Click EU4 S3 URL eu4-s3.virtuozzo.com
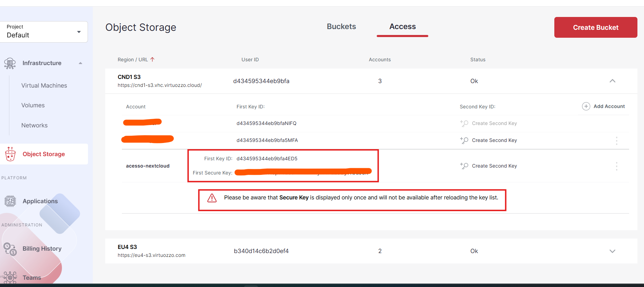The width and height of the screenshot is (644, 287). tap(151, 255)
